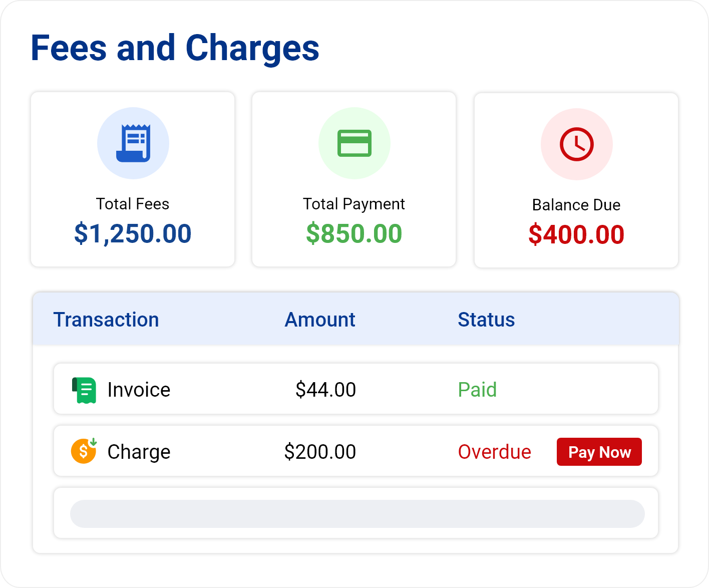Click the Paid status label
Screen dimensions: 709x588
[x=478, y=390]
